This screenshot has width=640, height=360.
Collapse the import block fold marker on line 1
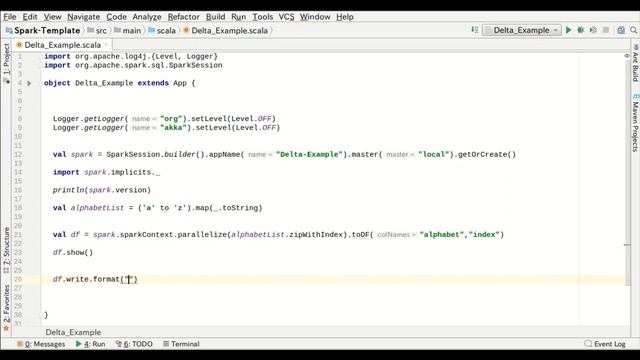42,56
